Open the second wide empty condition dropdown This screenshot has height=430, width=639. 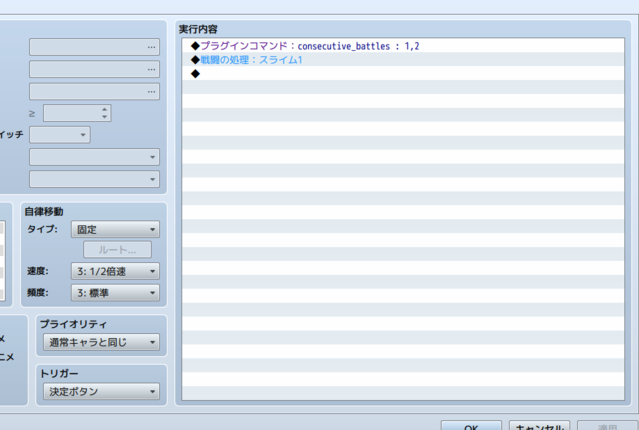95,179
